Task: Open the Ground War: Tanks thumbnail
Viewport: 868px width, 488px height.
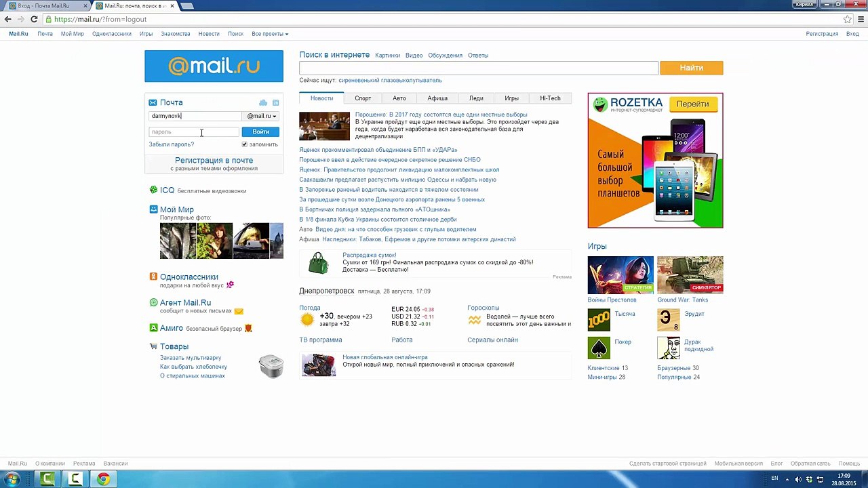Action: [x=690, y=275]
